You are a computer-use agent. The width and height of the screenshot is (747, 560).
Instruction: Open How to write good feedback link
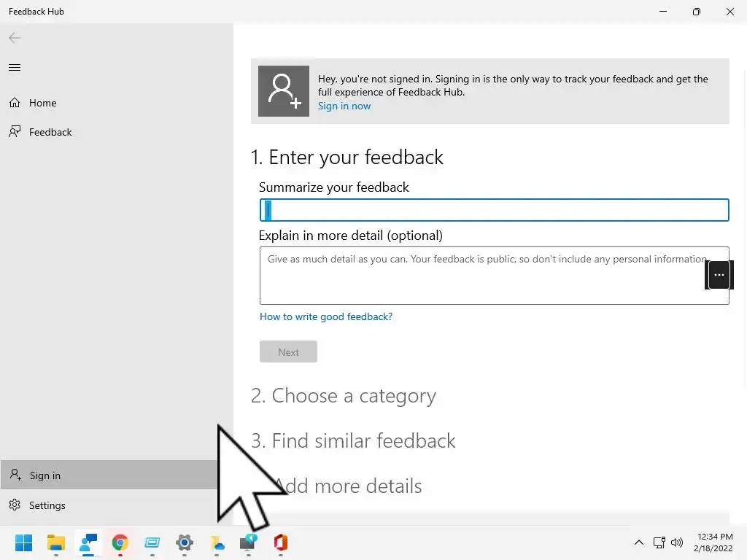point(326,316)
